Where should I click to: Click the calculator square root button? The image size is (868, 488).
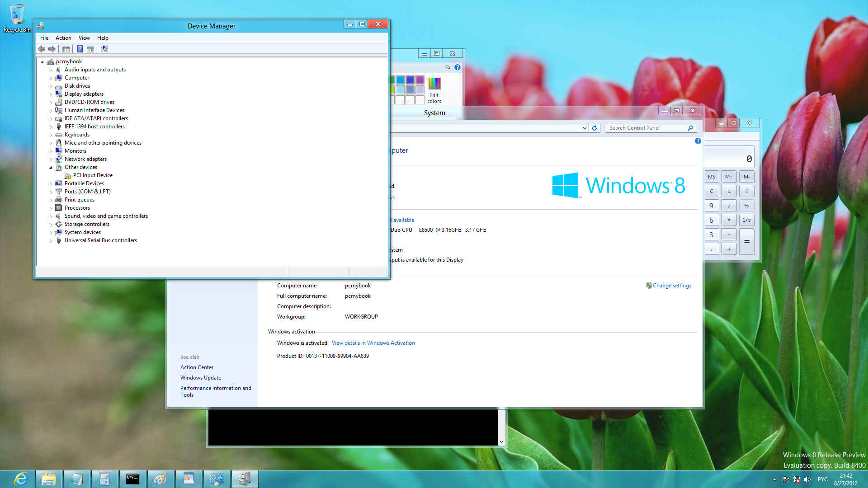(x=746, y=191)
